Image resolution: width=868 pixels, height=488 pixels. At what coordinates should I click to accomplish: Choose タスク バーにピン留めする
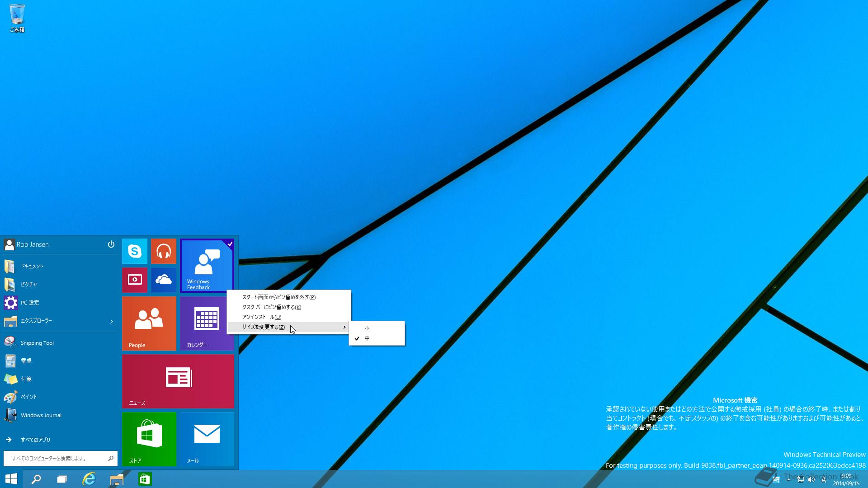289,307
